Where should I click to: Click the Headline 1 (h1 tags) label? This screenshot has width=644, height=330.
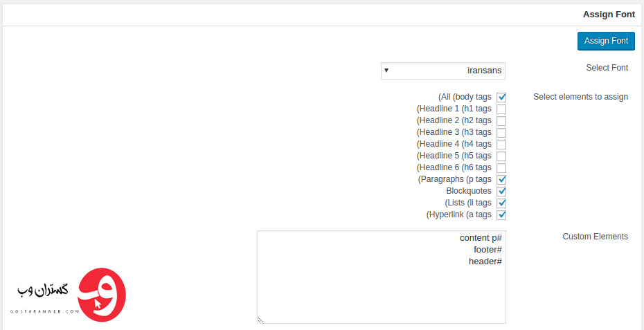coord(454,109)
